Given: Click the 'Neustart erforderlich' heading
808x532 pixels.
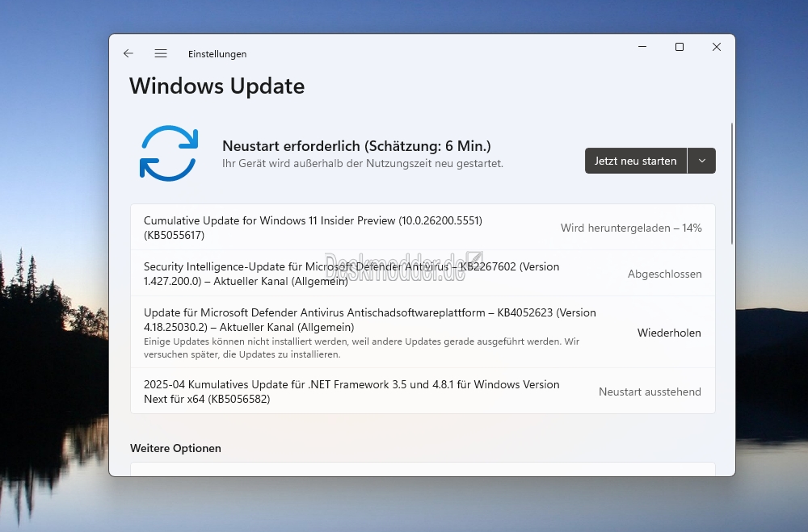Looking at the screenshot, I should pos(356,146).
